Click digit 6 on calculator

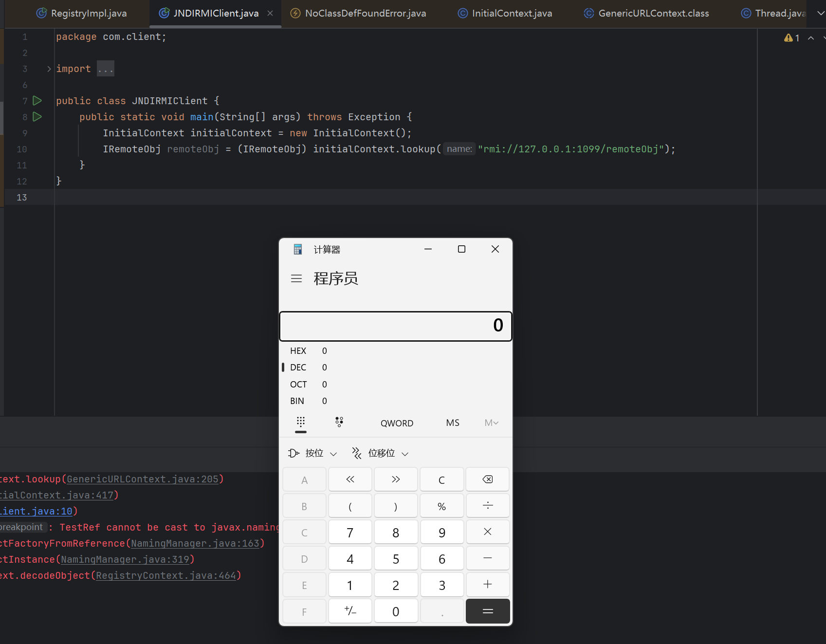[x=441, y=558]
